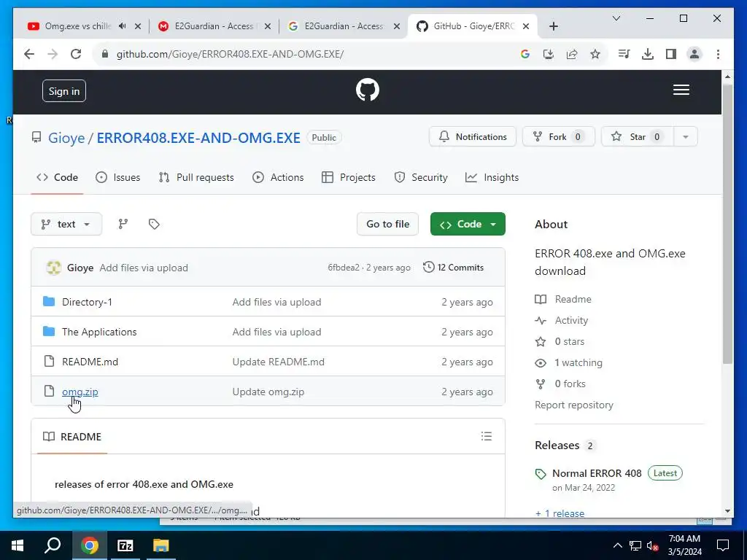The image size is (747, 560).
Task: Open the Projects tab
Action: pyautogui.click(x=348, y=177)
